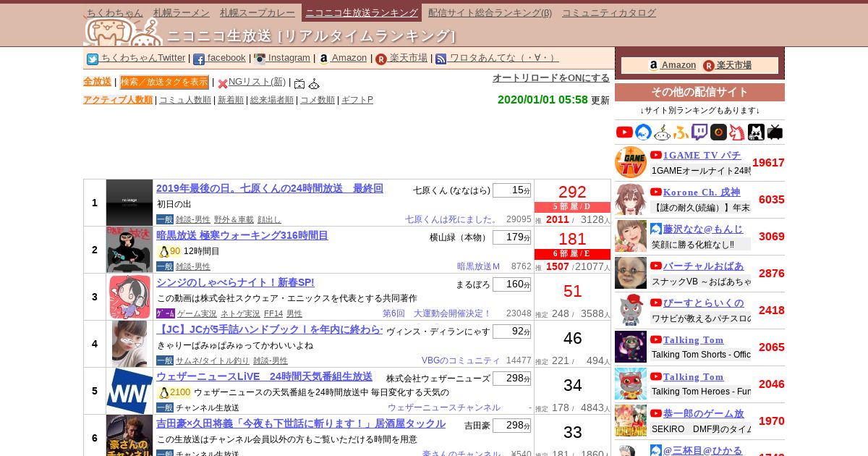This screenshot has width=868, height=456.
Task: Click the Amazon icon in the sidebar box
Action: click(654, 65)
